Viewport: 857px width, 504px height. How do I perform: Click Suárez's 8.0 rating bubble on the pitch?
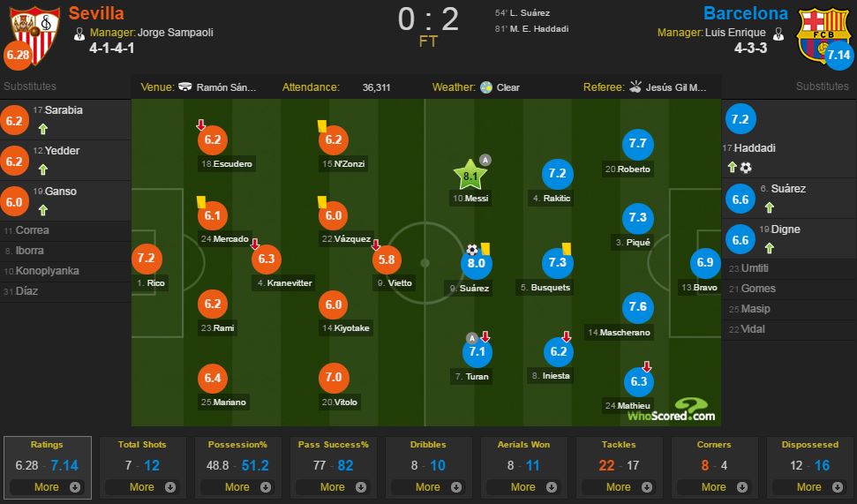point(476,264)
